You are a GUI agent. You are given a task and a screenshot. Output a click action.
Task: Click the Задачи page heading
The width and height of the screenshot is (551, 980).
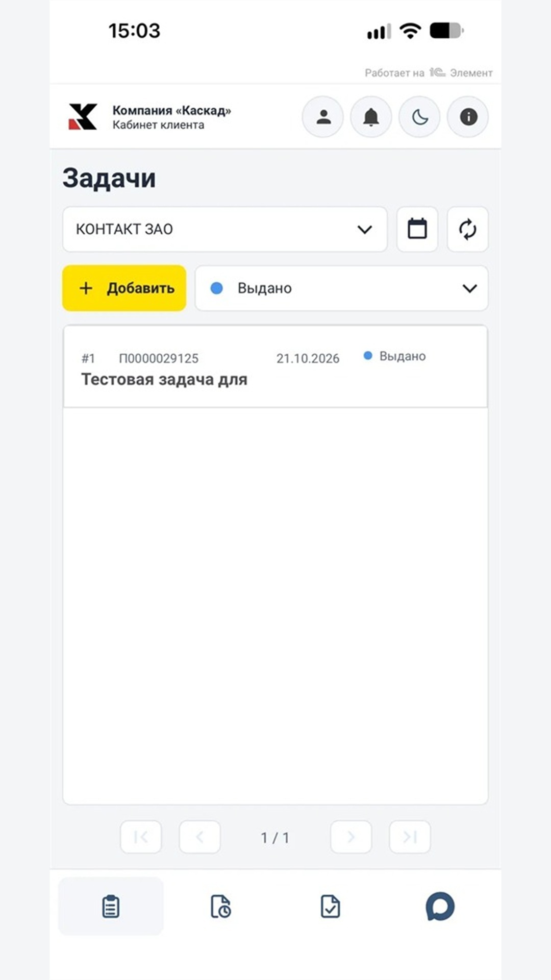[109, 178]
